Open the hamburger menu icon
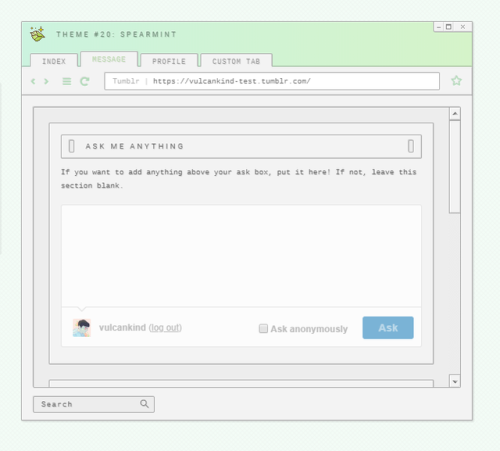This screenshot has width=500, height=451. pyautogui.click(x=67, y=81)
